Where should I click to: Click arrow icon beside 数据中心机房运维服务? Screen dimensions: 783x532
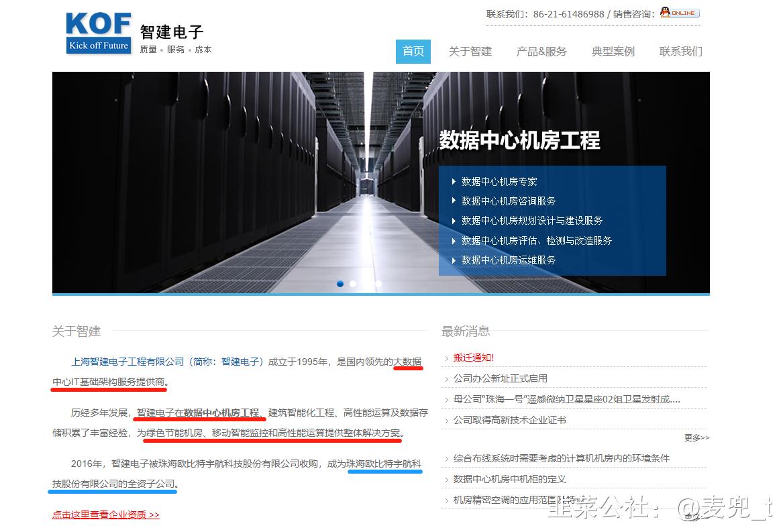pyautogui.click(x=454, y=260)
